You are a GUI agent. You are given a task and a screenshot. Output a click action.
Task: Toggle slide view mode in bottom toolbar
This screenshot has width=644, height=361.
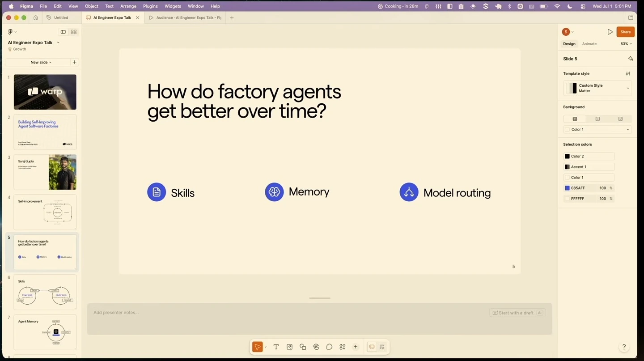click(372, 347)
